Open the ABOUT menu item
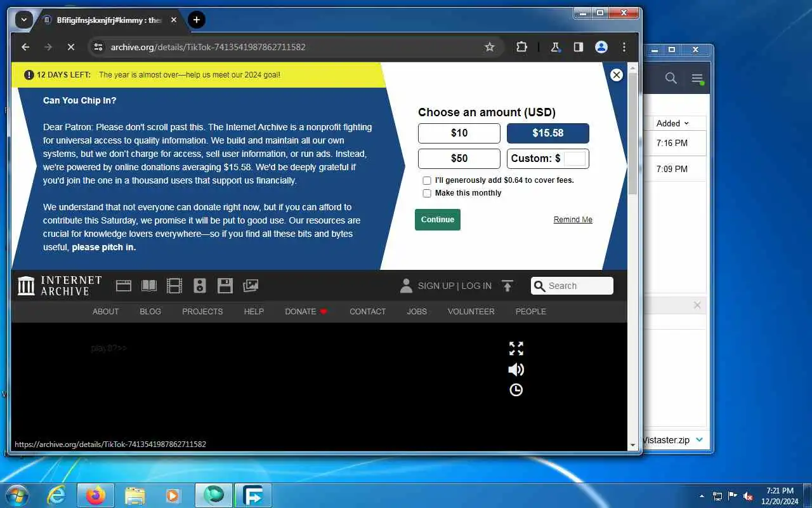 tap(105, 312)
